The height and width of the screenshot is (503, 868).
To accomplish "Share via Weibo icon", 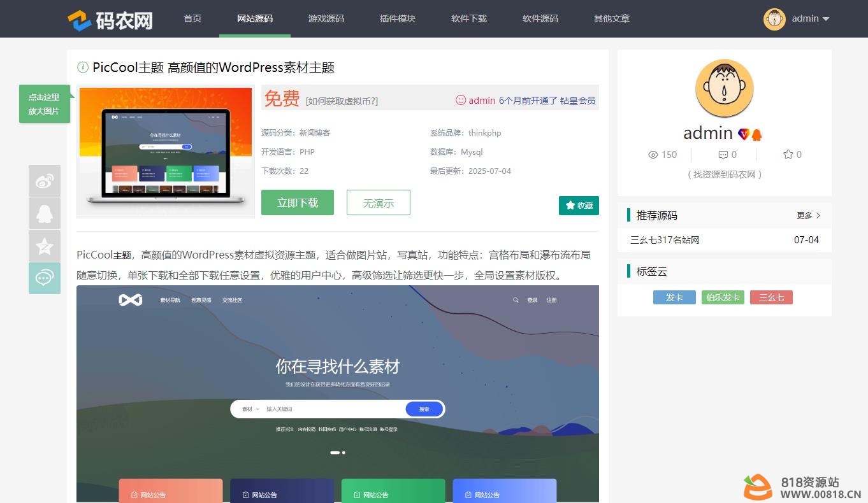I will [x=45, y=181].
